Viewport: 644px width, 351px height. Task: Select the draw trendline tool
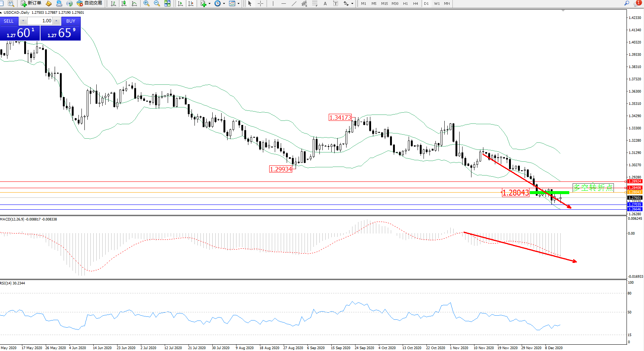point(294,3)
